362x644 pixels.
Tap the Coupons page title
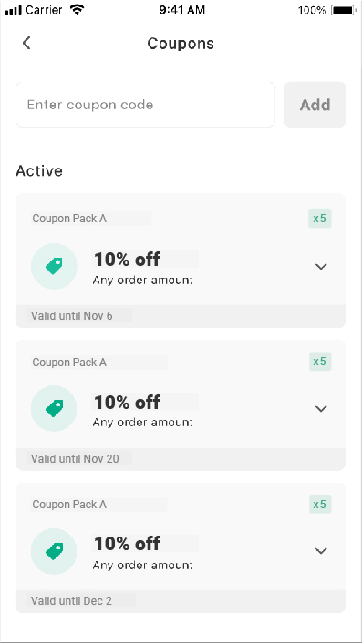[x=181, y=44]
